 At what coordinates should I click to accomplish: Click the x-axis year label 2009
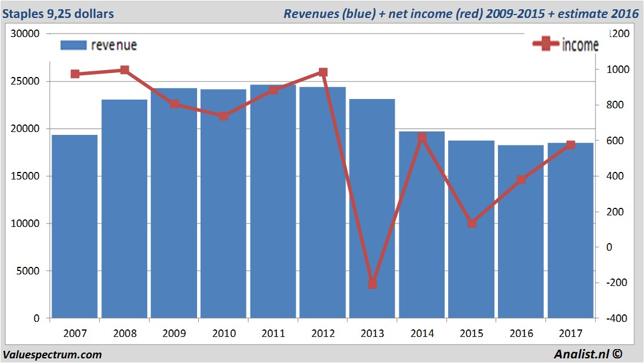click(x=174, y=333)
